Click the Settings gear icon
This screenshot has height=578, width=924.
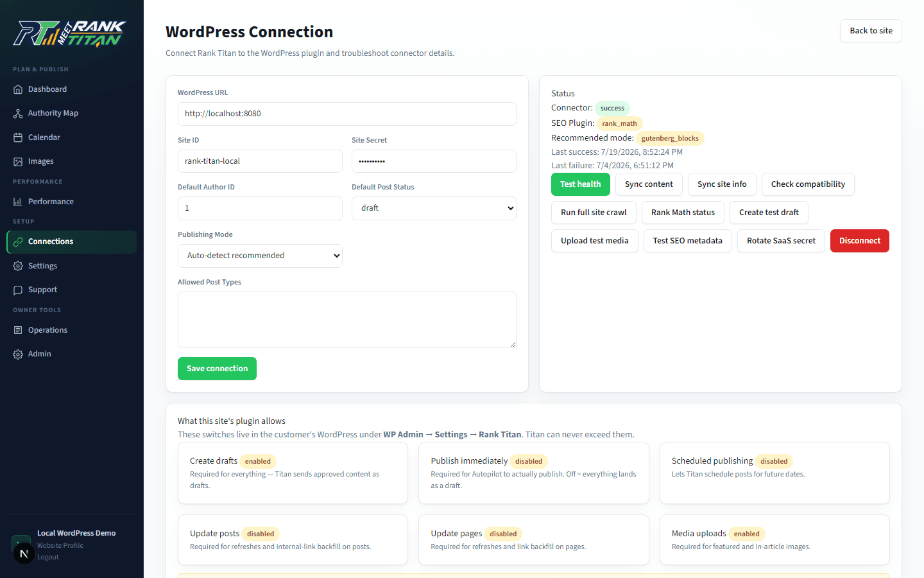point(18,266)
